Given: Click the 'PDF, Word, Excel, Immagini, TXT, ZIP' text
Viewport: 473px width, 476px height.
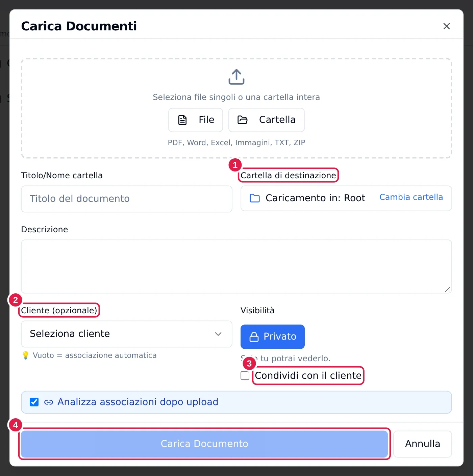Looking at the screenshot, I should click(236, 142).
